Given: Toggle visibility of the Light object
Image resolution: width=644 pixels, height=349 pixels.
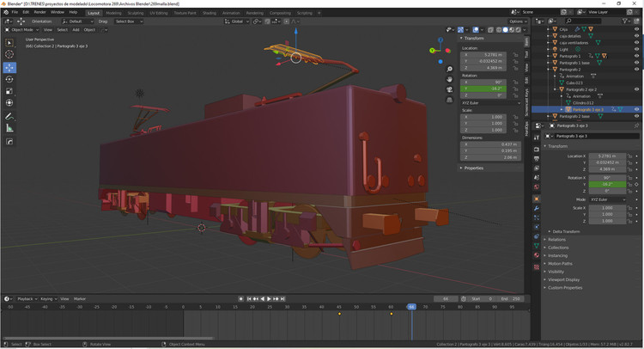Looking at the screenshot, I should click(636, 49).
